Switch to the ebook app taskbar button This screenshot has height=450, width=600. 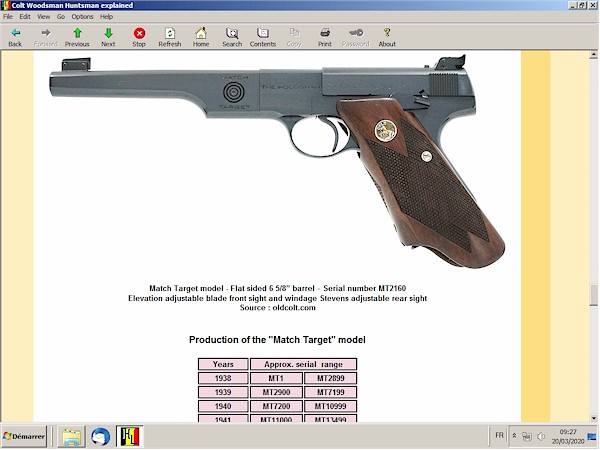[x=130, y=437]
